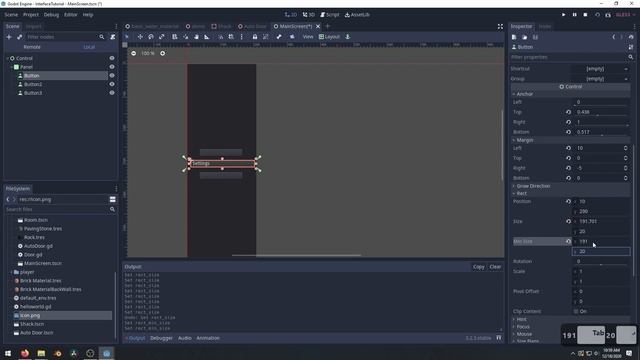Screen dimensions: 640x360
Task: Open the Layout menu in viewport toolbar
Action: [329, 37]
